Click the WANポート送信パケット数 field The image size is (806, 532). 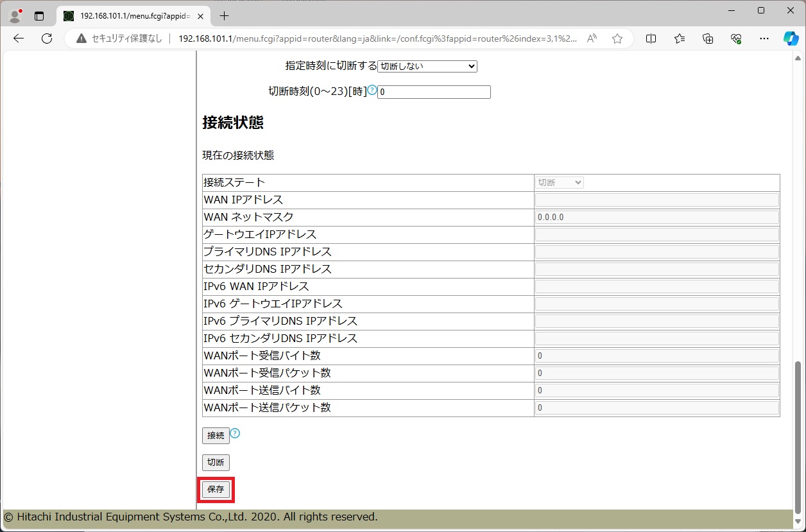pos(657,408)
